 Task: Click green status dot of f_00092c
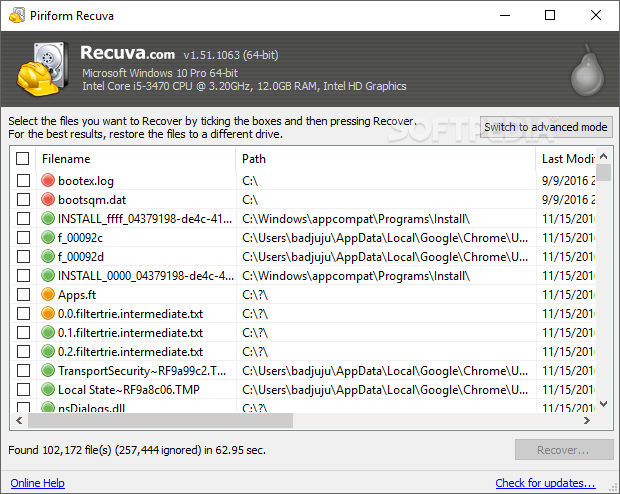[x=48, y=237]
